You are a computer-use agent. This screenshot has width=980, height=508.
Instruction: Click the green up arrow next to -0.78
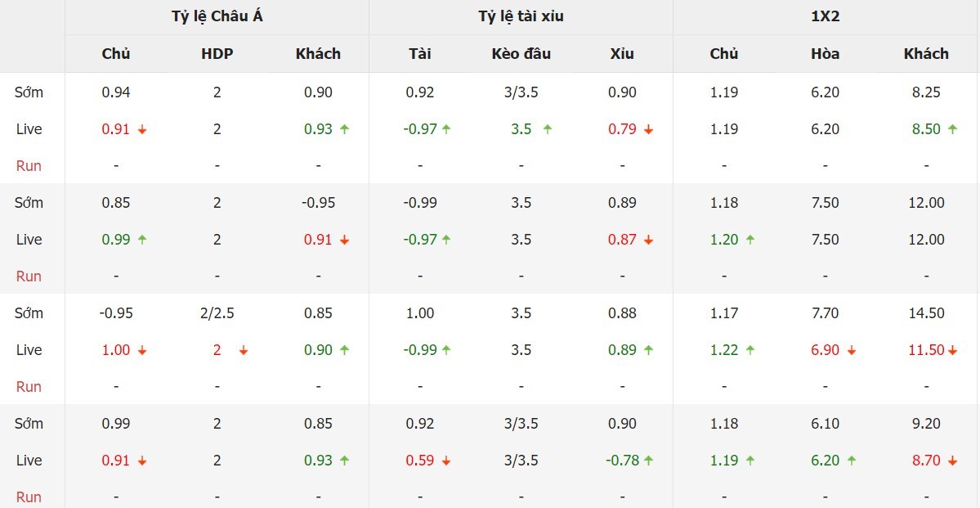tap(648, 461)
